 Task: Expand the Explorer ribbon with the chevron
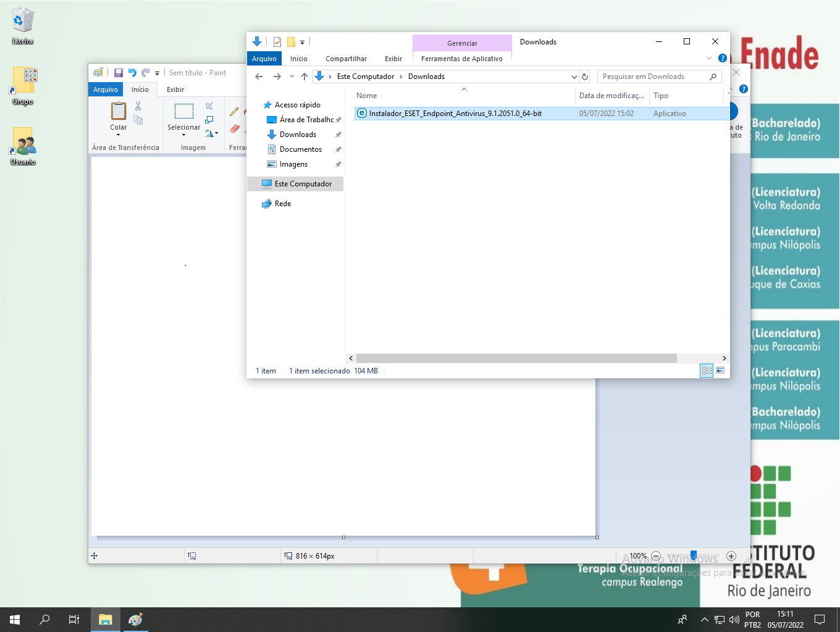click(x=709, y=58)
